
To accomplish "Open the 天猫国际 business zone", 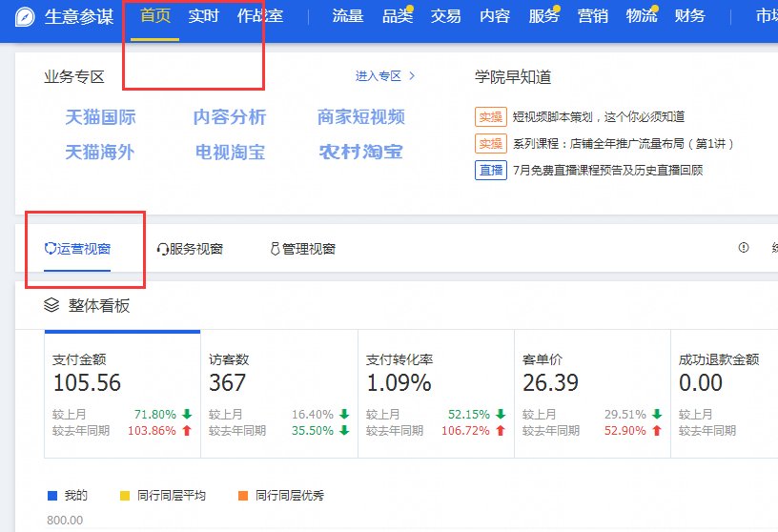I will click(x=100, y=117).
